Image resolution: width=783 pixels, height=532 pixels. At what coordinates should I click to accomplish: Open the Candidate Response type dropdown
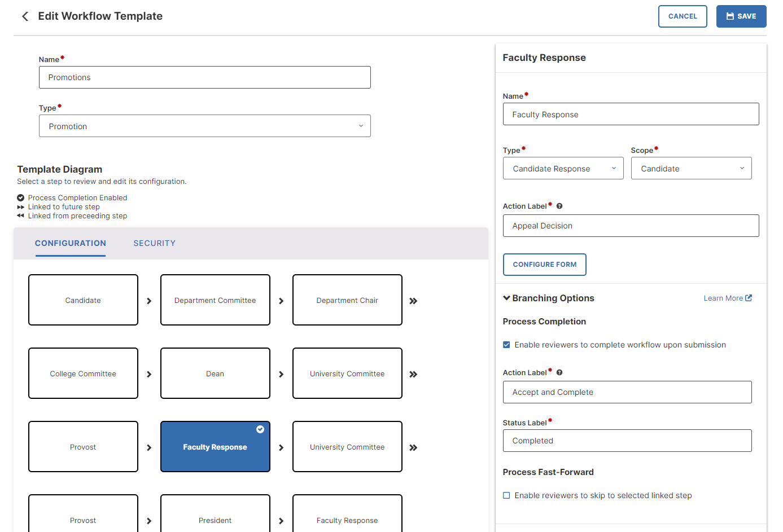click(x=563, y=169)
